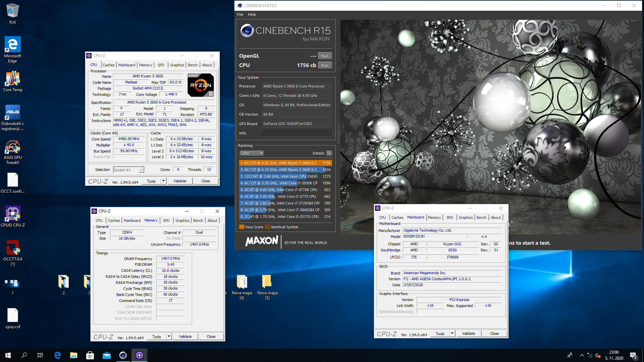Select ranking entry Intel Core i7-4770K

(x=285, y=190)
